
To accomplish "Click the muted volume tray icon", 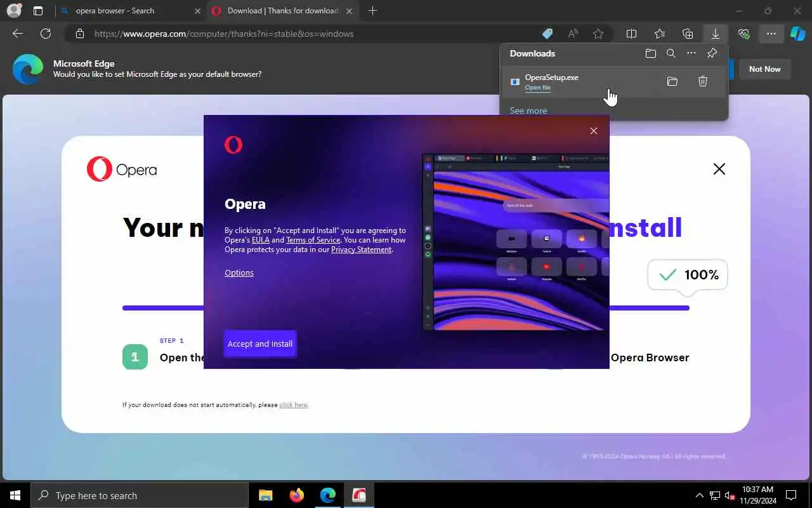I will click(730, 495).
